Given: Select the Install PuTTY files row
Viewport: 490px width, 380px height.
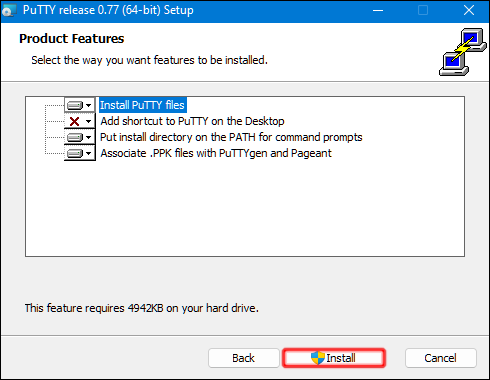Looking at the screenshot, I should click(x=142, y=105).
